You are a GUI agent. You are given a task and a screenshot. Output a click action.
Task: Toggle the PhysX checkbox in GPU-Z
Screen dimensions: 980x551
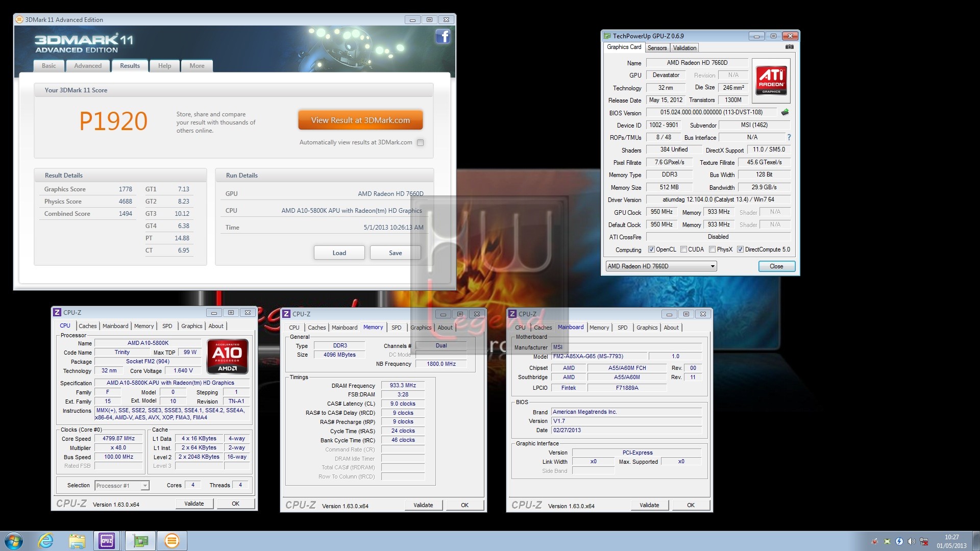point(712,249)
